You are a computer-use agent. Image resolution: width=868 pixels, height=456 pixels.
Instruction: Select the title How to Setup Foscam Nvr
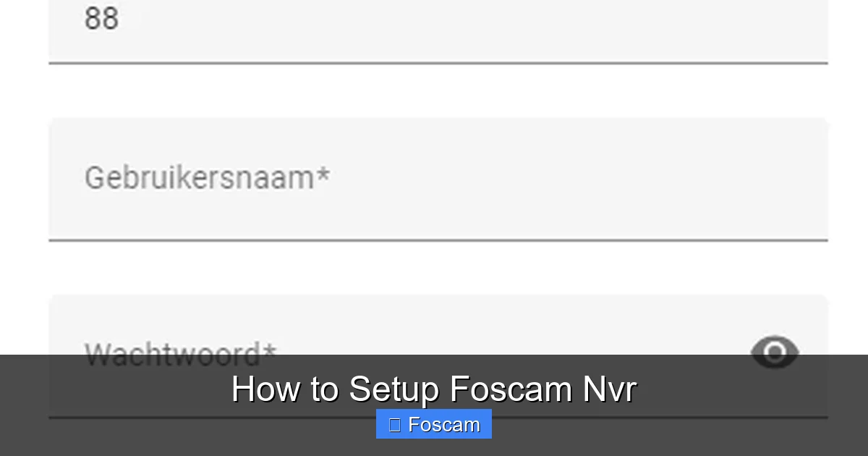pos(434,388)
